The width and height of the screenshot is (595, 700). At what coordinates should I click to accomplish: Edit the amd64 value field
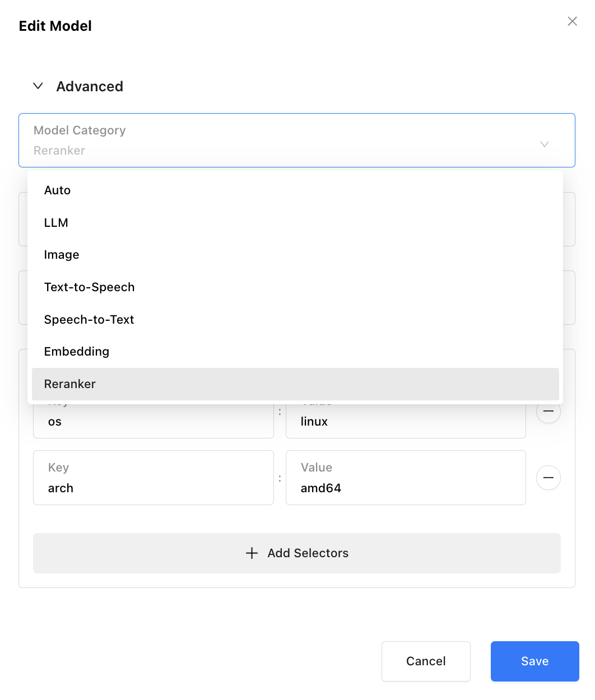coord(405,488)
